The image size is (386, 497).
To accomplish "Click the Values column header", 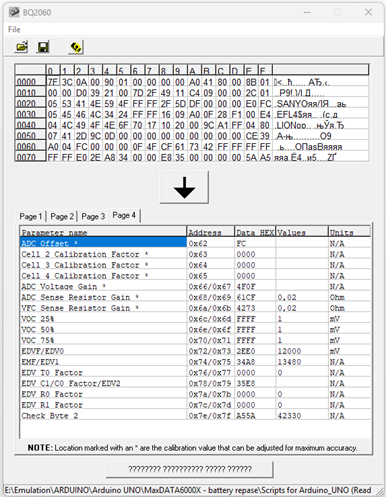I will click(x=302, y=232).
